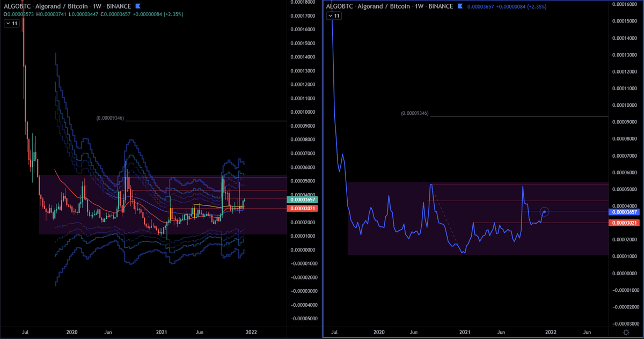Viewport: 644px width, 339px height.
Task: Click the blue flag icon in right chart title
Action: [459, 6]
